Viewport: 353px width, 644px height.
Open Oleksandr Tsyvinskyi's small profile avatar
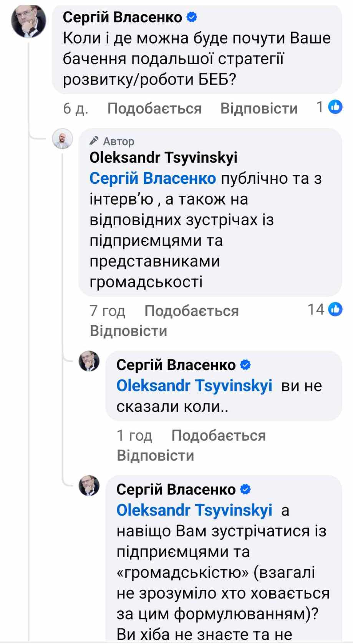(x=63, y=139)
